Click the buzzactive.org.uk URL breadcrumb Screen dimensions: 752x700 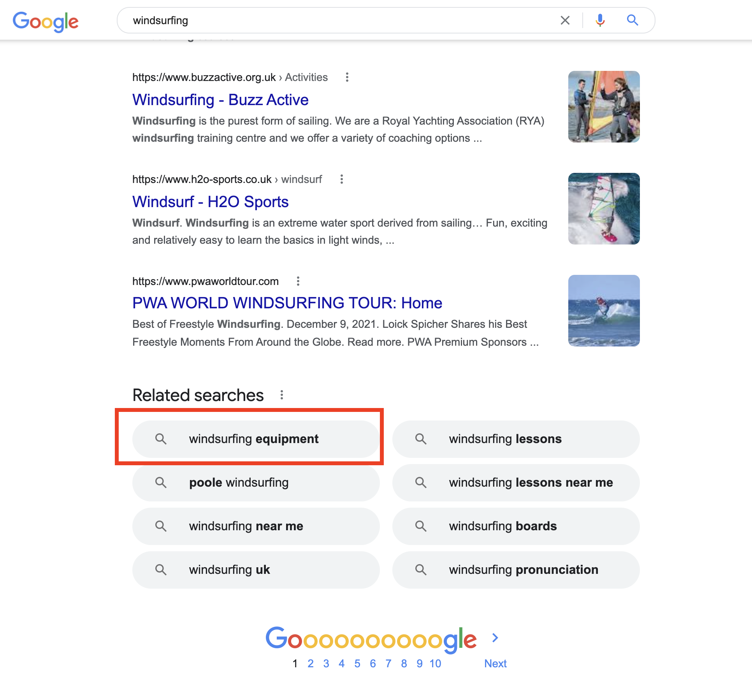click(x=230, y=77)
